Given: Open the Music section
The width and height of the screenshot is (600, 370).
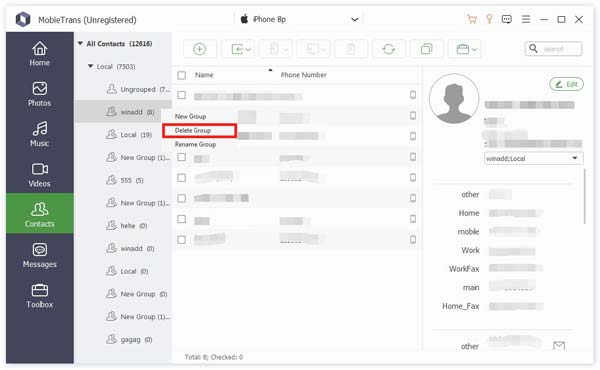Looking at the screenshot, I should click(39, 134).
